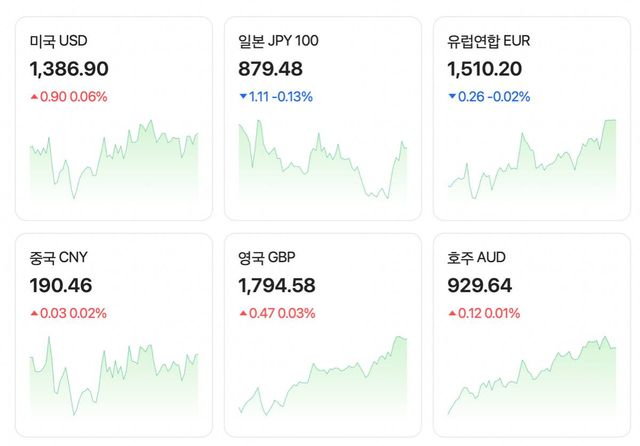Click the red up arrow on AUD card
Image resolution: width=640 pixels, height=446 pixels.
452,313
